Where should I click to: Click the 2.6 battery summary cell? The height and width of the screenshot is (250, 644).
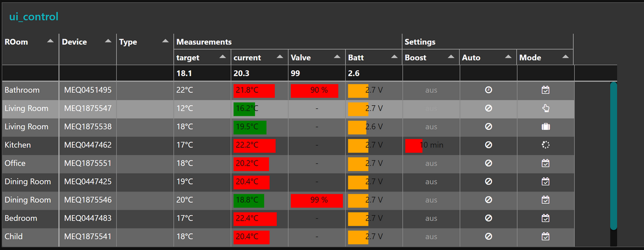tap(374, 73)
